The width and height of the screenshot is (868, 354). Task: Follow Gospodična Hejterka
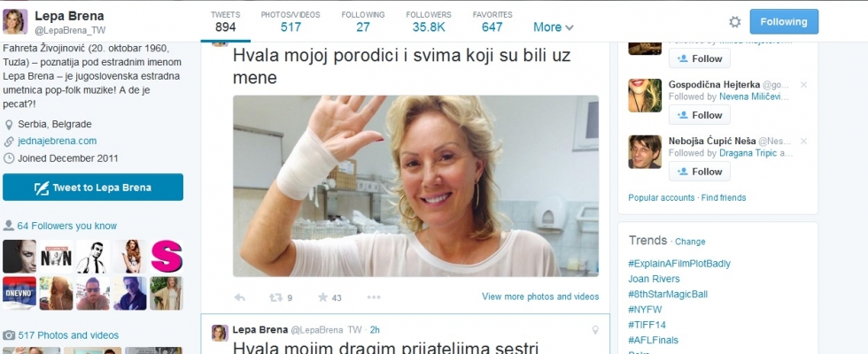[x=700, y=115]
